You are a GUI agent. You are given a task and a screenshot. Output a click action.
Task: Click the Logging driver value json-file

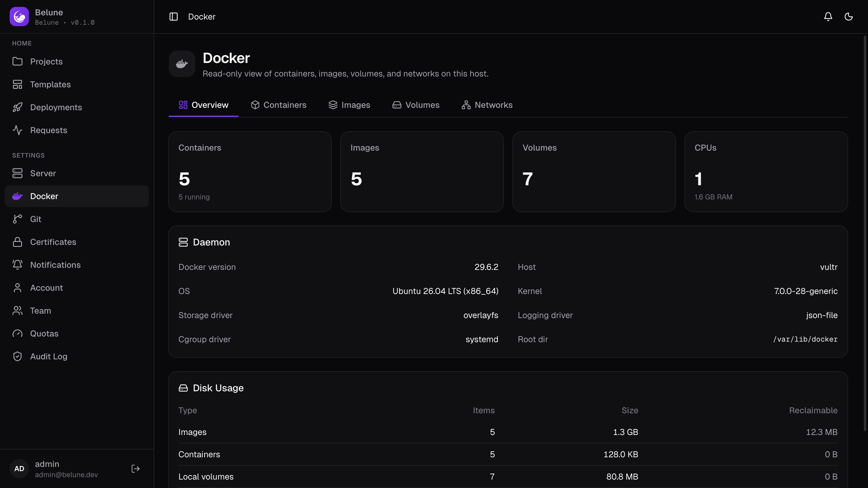click(822, 315)
